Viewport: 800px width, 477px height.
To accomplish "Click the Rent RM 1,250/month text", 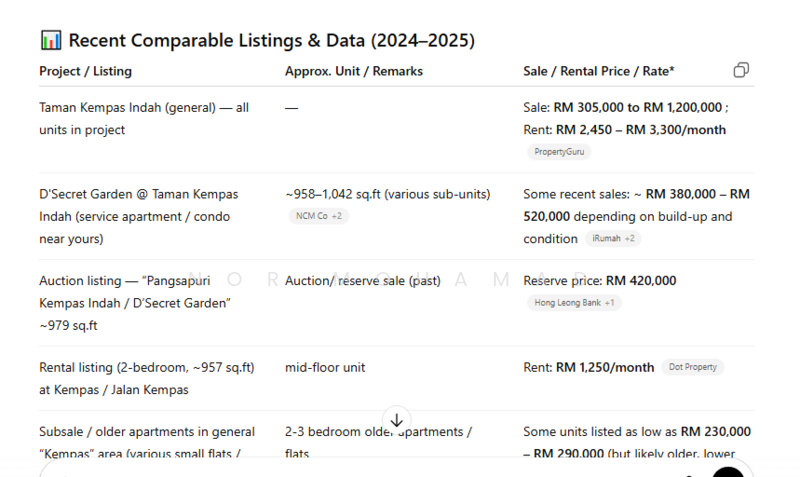I will (588, 367).
